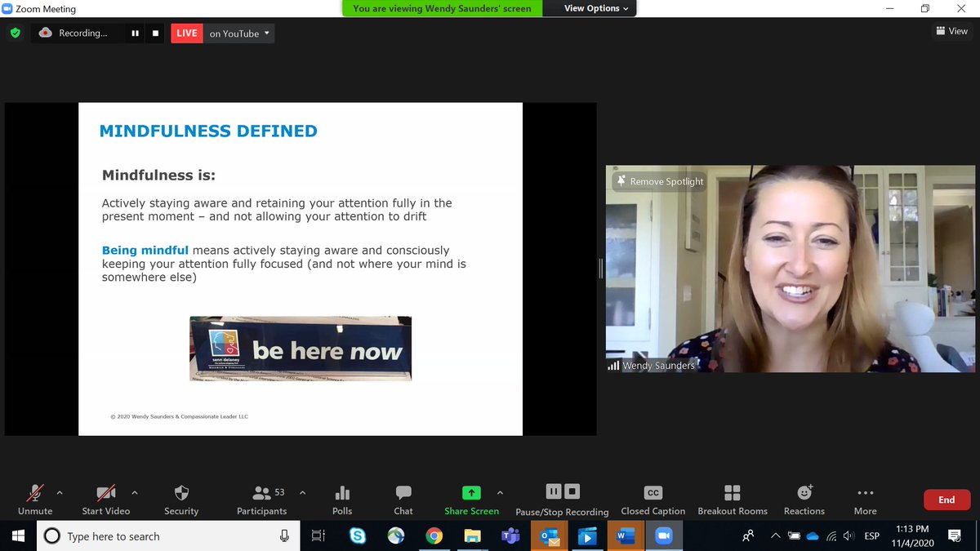Click the 'You are viewing Wendy Saunders' screen' banner

442,8
